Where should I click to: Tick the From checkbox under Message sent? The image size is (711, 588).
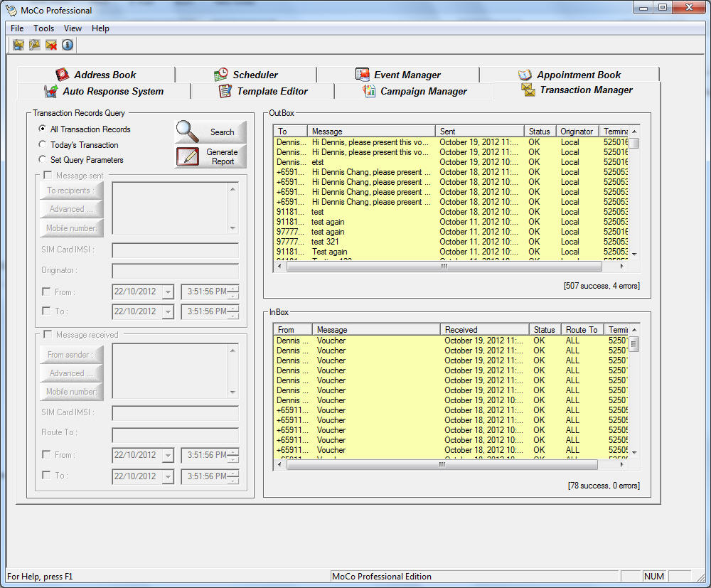[x=46, y=292]
